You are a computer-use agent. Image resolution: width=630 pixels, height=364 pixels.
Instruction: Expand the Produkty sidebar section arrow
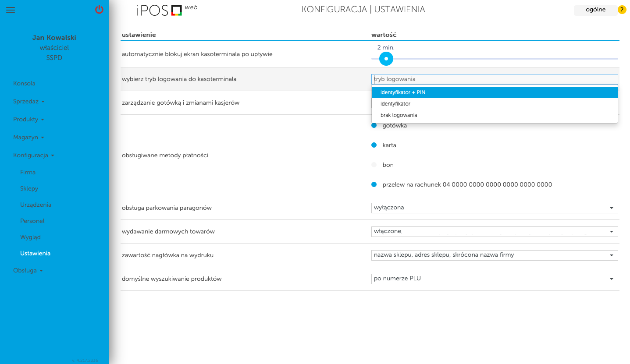tap(43, 119)
